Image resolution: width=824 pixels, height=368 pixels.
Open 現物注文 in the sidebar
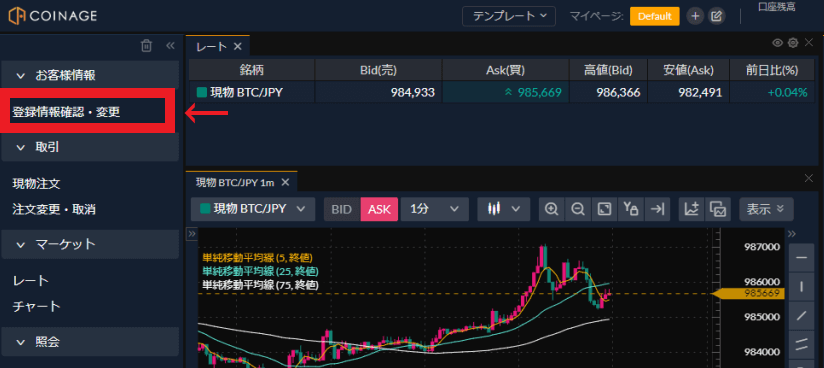click(x=36, y=184)
